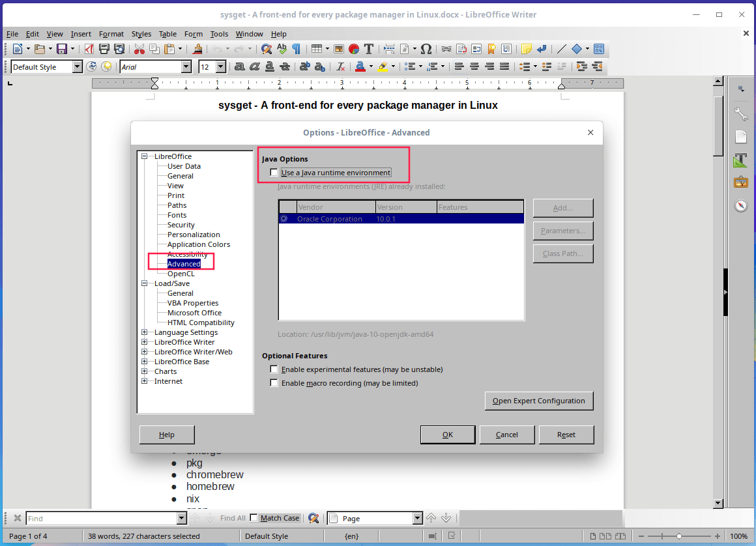Adjust the zoom slider
Image resolution: width=756 pixels, height=546 pixels.
pos(680,536)
